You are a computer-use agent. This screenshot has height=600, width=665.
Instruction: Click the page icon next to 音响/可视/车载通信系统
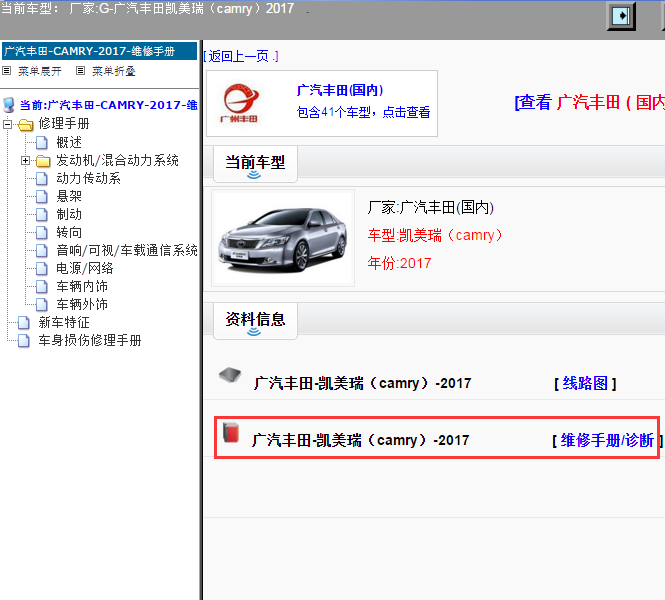(x=42, y=250)
